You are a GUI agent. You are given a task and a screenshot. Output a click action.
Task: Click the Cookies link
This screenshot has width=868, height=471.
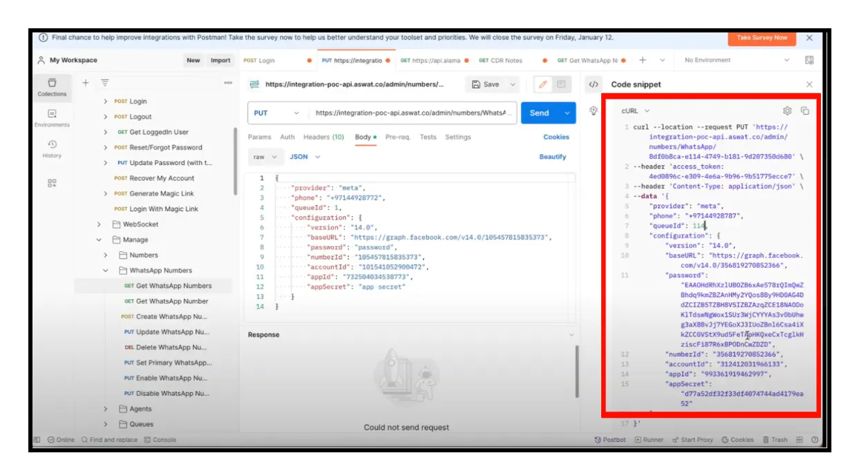(x=556, y=137)
